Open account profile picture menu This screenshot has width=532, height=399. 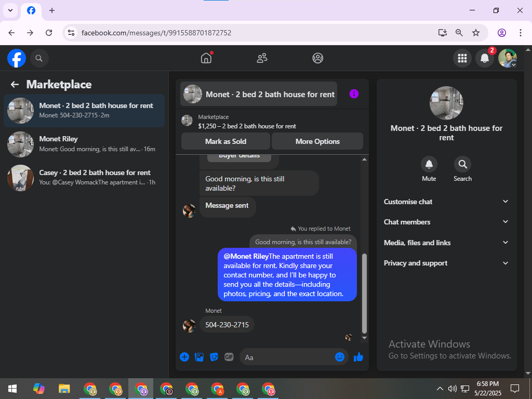coord(508,58)
